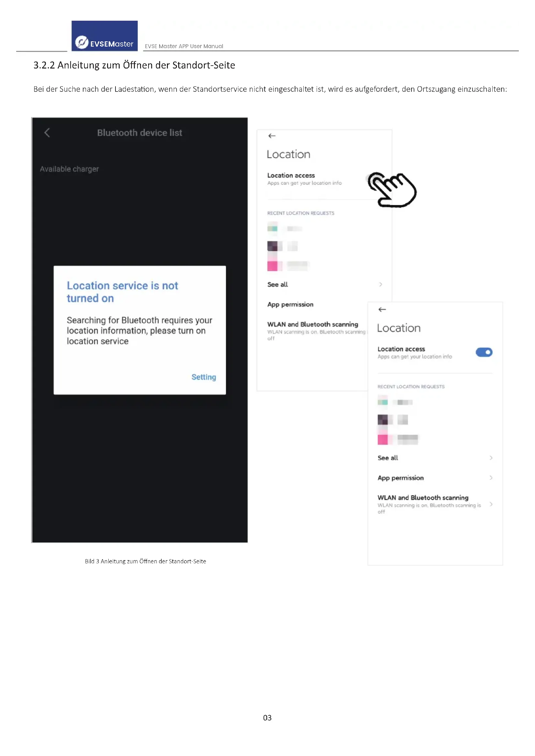Viewport: 535px width, 756px height.
Task: Go back from Bluetooth device list
Action: coord(47,133)
